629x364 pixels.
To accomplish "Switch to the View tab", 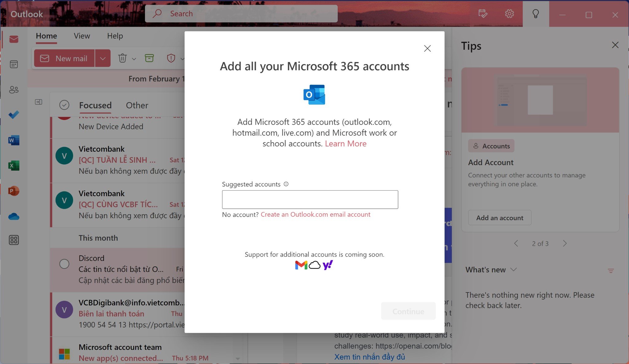I will [82, 36].
